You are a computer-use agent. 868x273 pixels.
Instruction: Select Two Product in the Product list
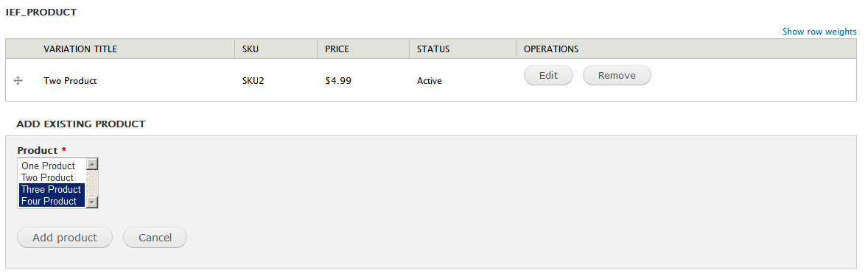pos(52,177)
